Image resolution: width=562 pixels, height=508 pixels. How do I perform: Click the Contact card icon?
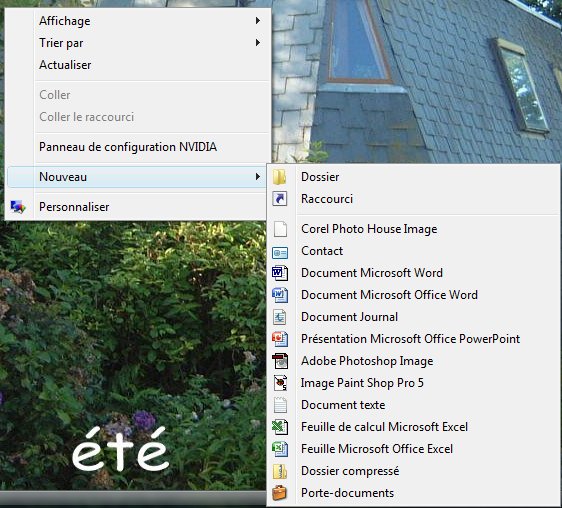280,253
